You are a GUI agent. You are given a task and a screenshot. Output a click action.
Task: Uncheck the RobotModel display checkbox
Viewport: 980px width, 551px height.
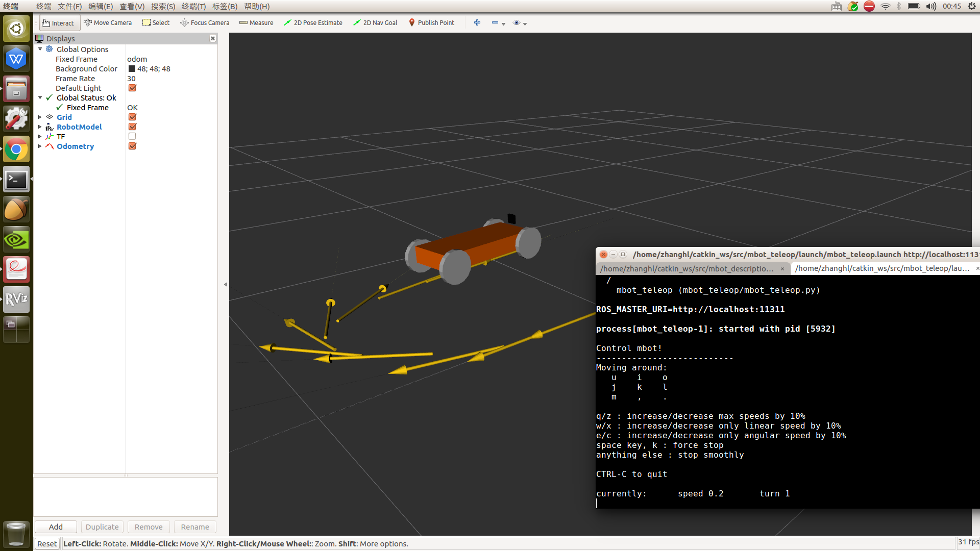(x=132, y=127)
